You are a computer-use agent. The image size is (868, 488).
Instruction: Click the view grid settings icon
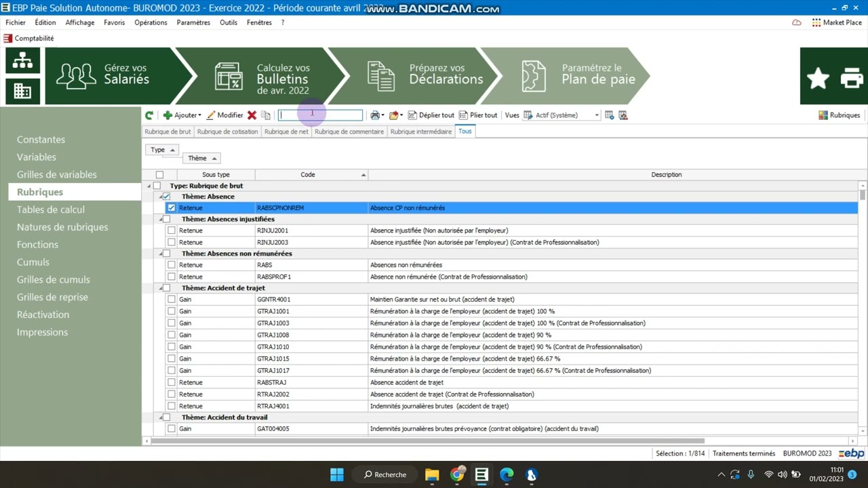(x=609, y=115)
